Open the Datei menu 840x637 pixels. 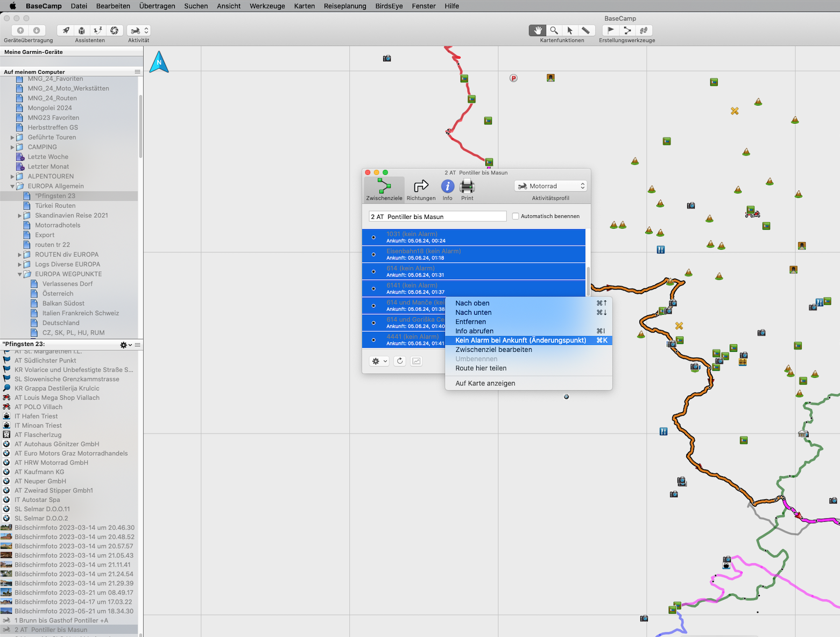[x=79, y=6]
